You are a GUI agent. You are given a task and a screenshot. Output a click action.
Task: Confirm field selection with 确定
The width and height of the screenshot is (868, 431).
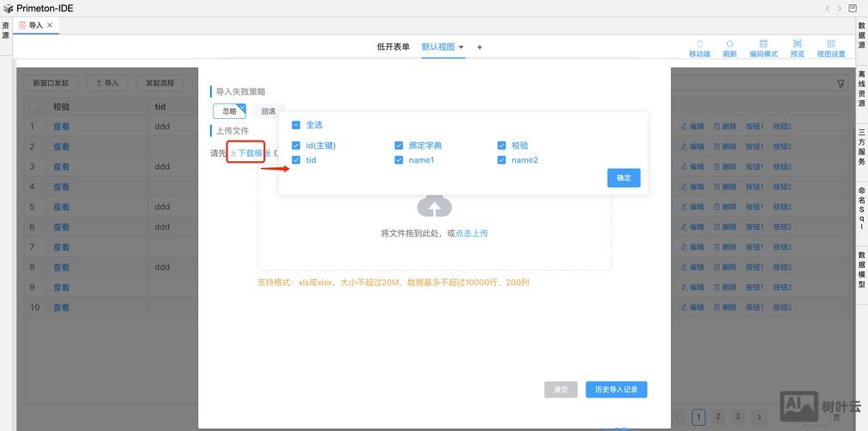(x=623, y=178)
